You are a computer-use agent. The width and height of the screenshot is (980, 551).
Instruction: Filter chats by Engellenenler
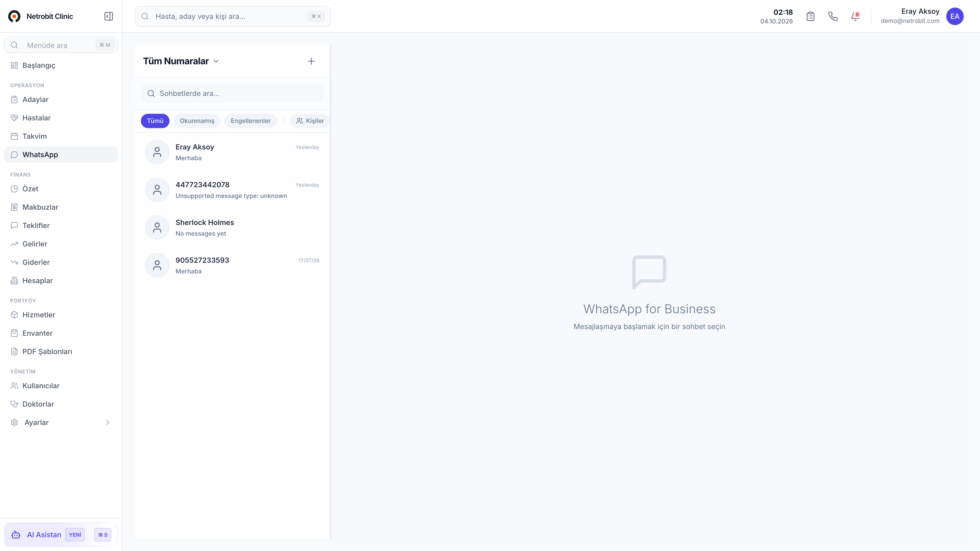pyautogui.click(x=250, y=121)
